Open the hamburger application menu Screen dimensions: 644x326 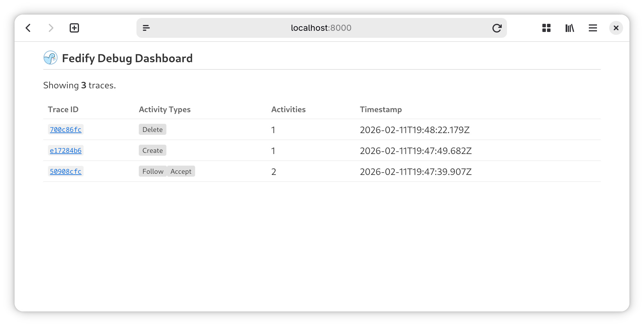tap(593, 28)
